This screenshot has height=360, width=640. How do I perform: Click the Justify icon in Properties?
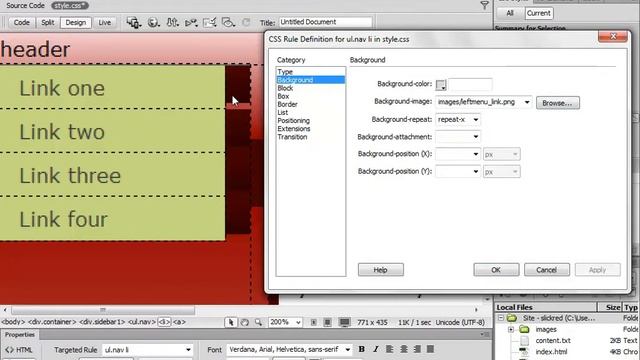click(431, 349)
